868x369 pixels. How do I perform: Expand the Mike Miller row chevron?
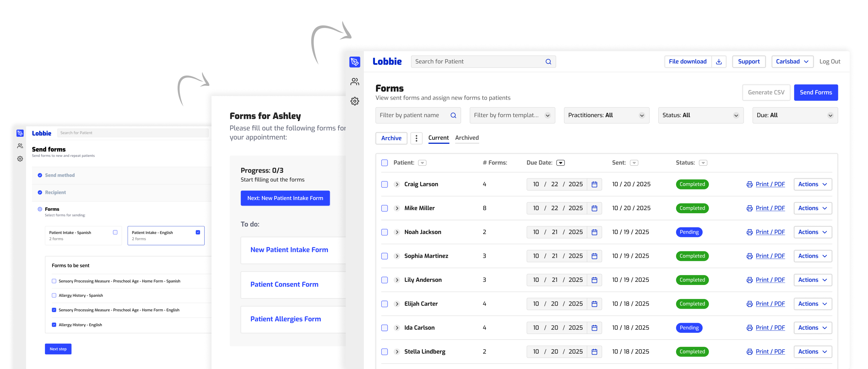point(397,209)
